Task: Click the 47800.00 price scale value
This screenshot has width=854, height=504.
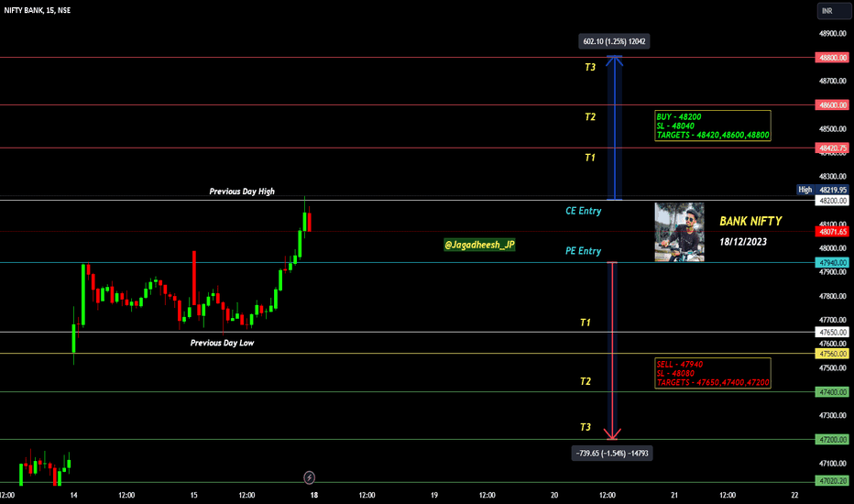Action: tap(833, 296)
